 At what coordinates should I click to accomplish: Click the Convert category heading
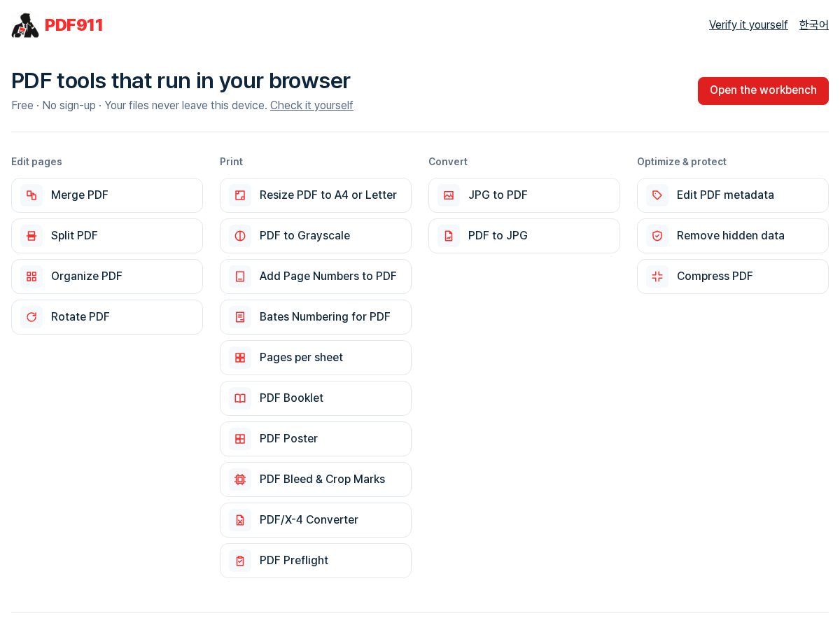448,162
